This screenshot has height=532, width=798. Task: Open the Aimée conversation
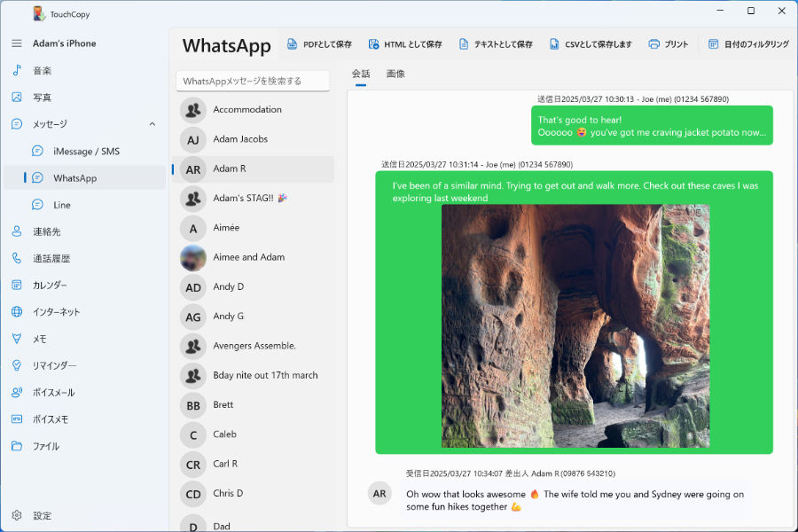254,228
